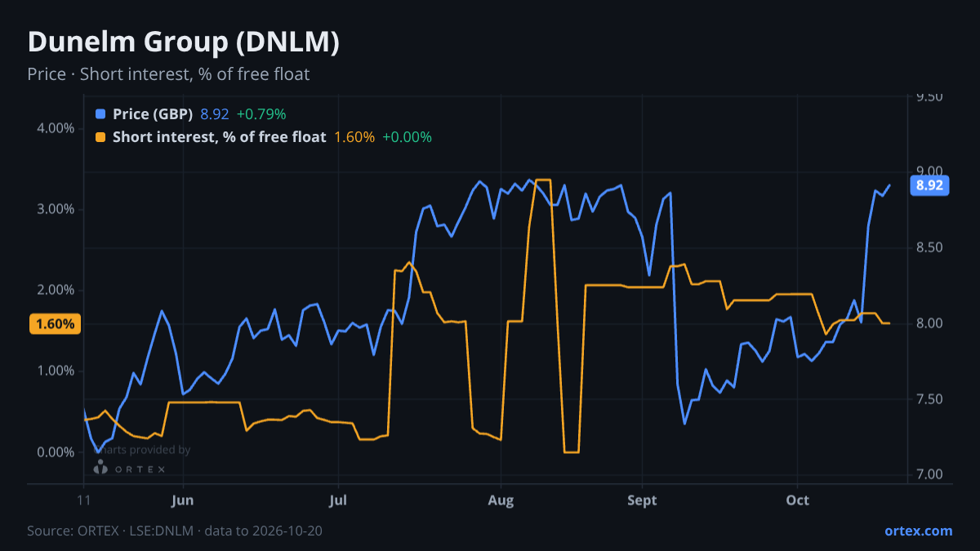Viewport: 980px width, 551px height.
Task: Click the legend price value 8.92
Action: point(215,114)
